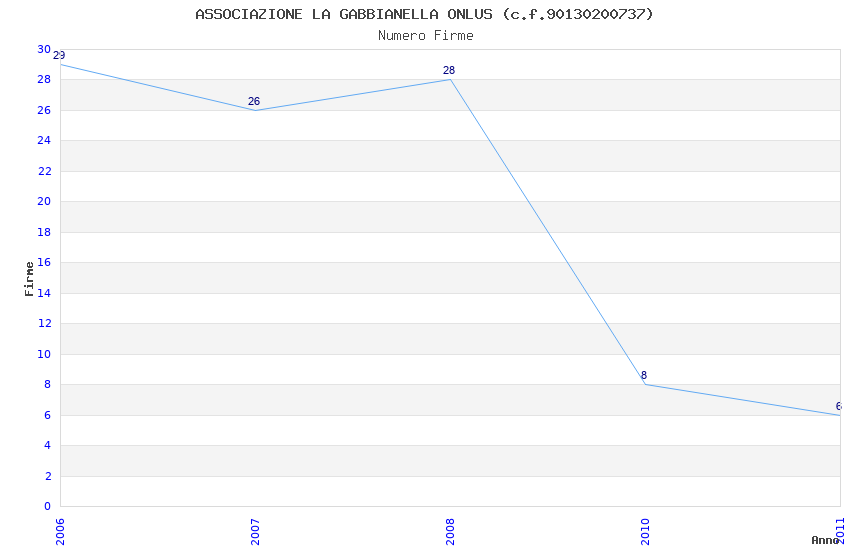Select the x-axis year 2008
The image size is (850, 550).
pos(450,532)
